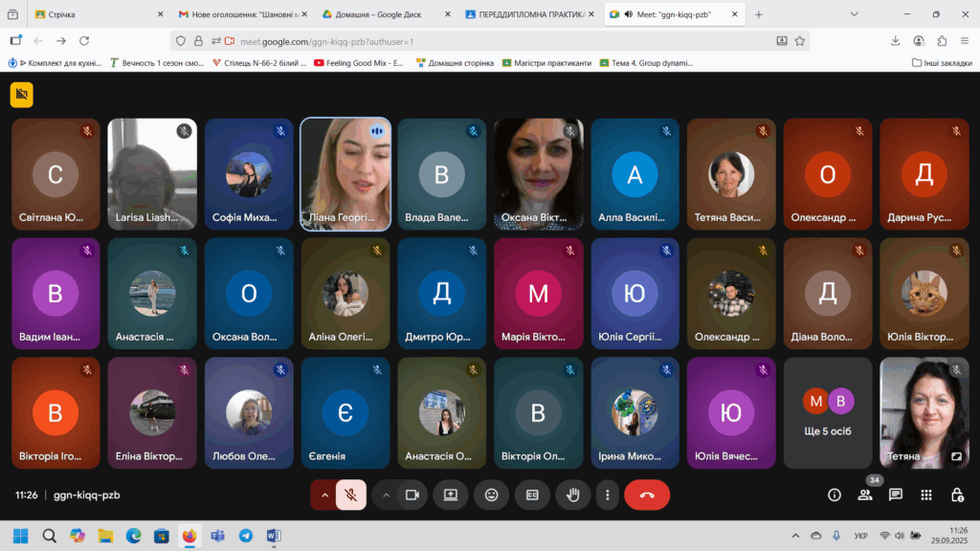The image size is (980, 551).
Task: Leave the call with red hang-up button
Action: click(x=647, y=495)
